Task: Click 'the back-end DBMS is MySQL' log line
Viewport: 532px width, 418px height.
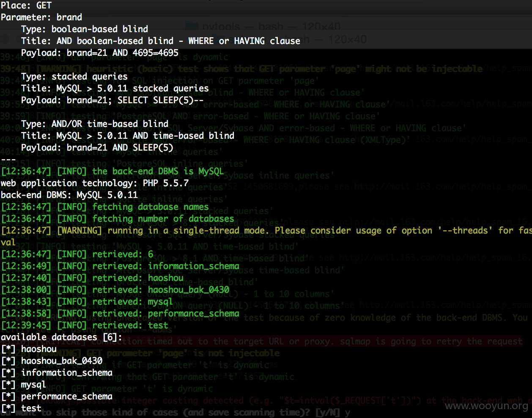Action: coord(112,171)
